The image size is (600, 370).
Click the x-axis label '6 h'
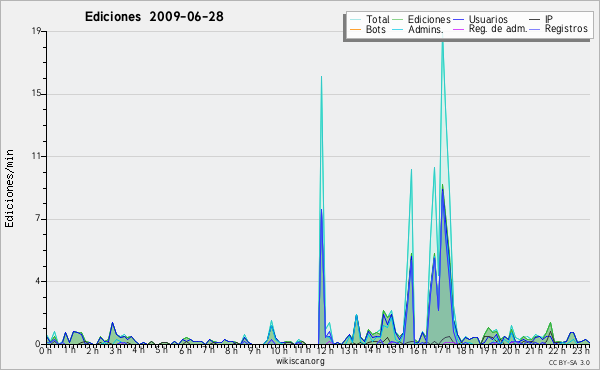pyautogui.click(x=186, y=350)
